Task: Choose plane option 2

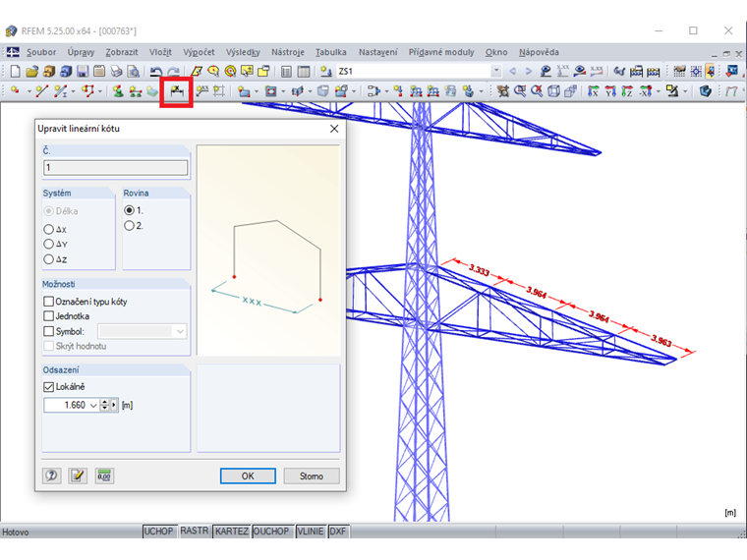Action: click(129, 226)
